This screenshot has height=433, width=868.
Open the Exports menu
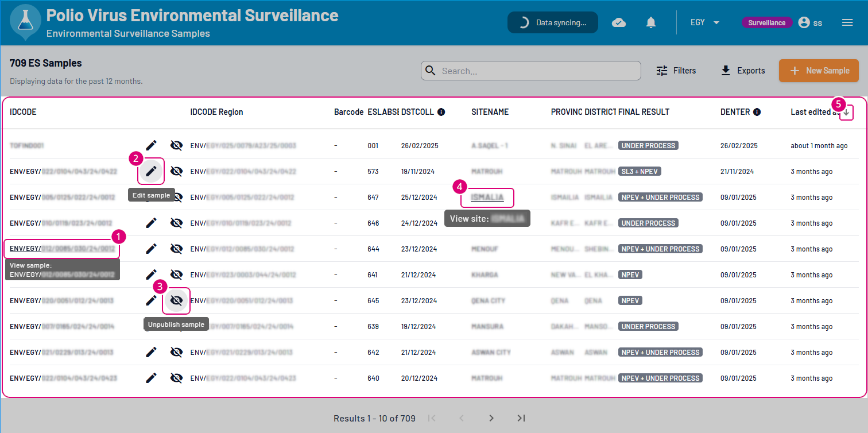743,71
